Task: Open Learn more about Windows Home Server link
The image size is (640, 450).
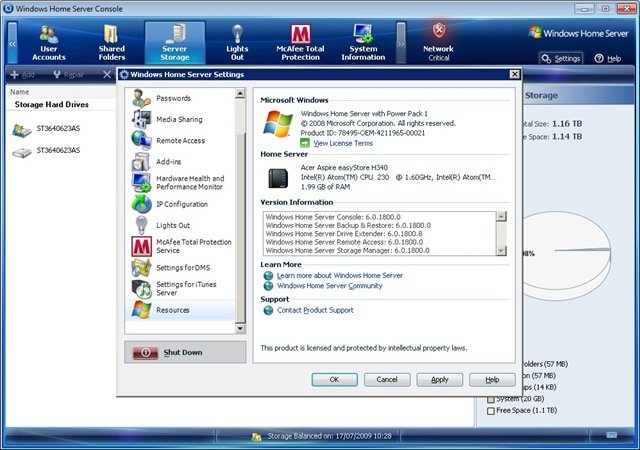Action: click(340, 276)
